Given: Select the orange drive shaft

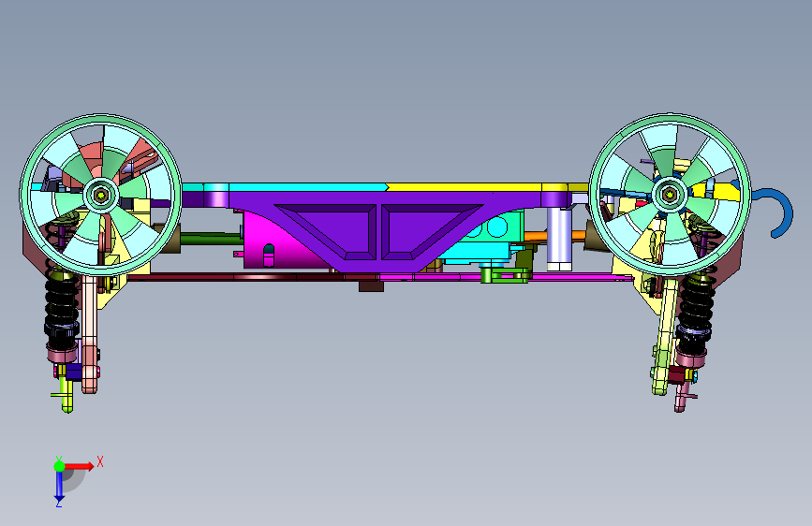Looking at the screenshot, I should click(x=554, y=236).
